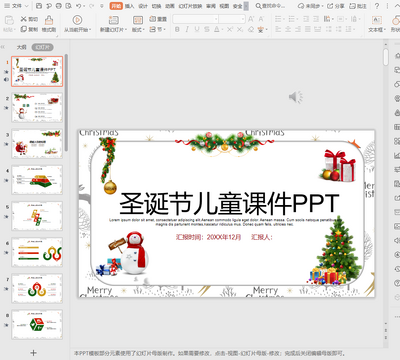This screenshot has height=360, width=400.
Task: Toggle strikethrough formatting
Action: [x=207, y=30]
